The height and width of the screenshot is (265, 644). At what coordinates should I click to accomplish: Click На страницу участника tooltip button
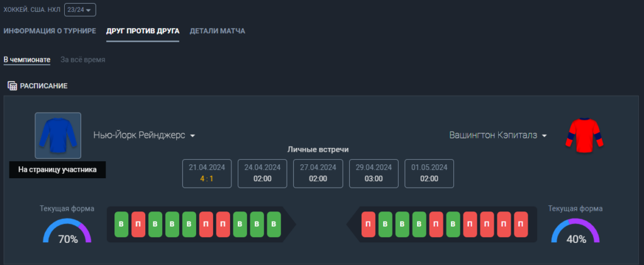57,170
